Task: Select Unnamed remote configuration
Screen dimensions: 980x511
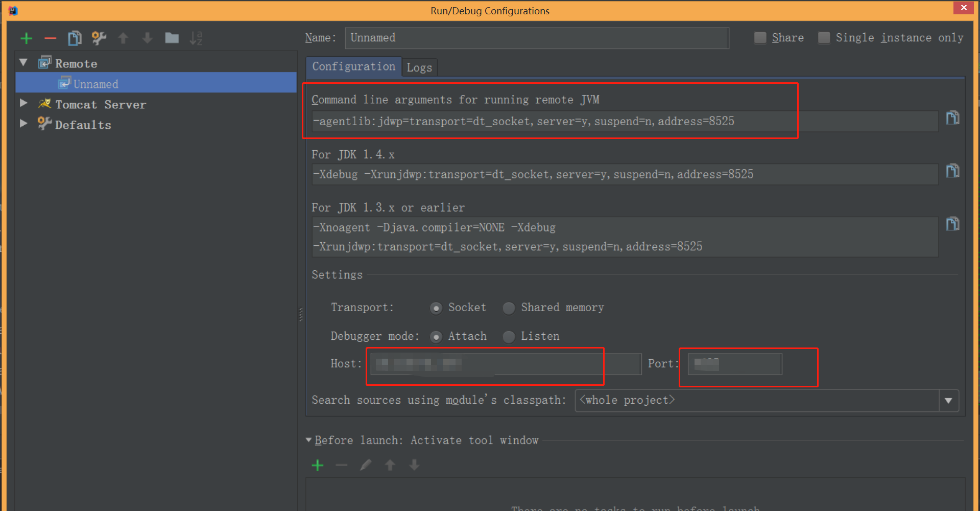Action: click(156, 83)
